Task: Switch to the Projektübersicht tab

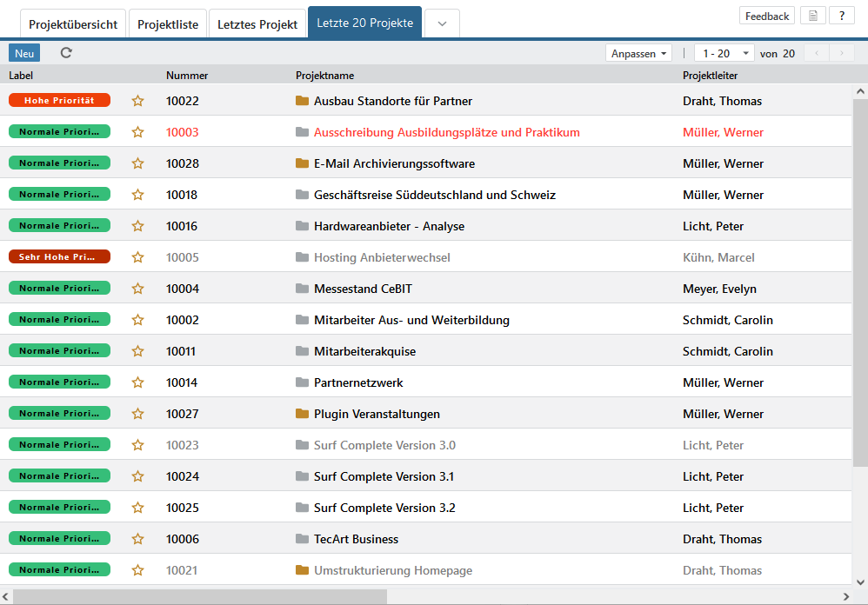Action: [x=73, y=24]
